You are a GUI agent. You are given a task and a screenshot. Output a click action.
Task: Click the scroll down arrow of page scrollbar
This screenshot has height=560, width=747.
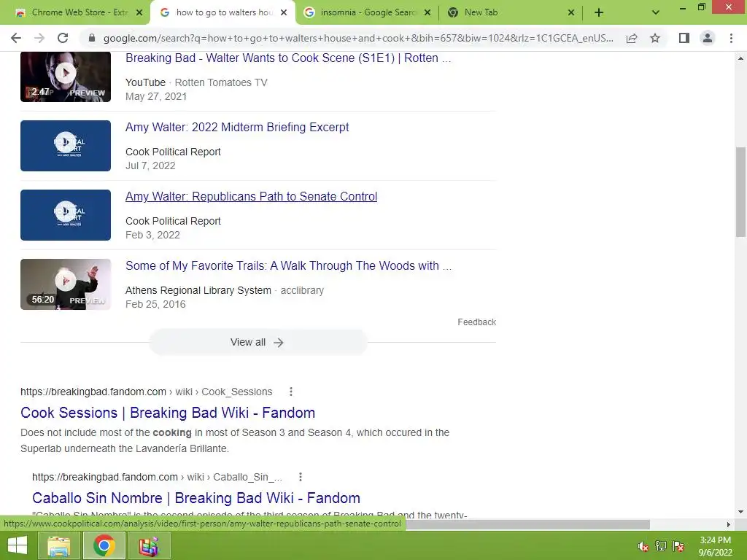point(740,512)
